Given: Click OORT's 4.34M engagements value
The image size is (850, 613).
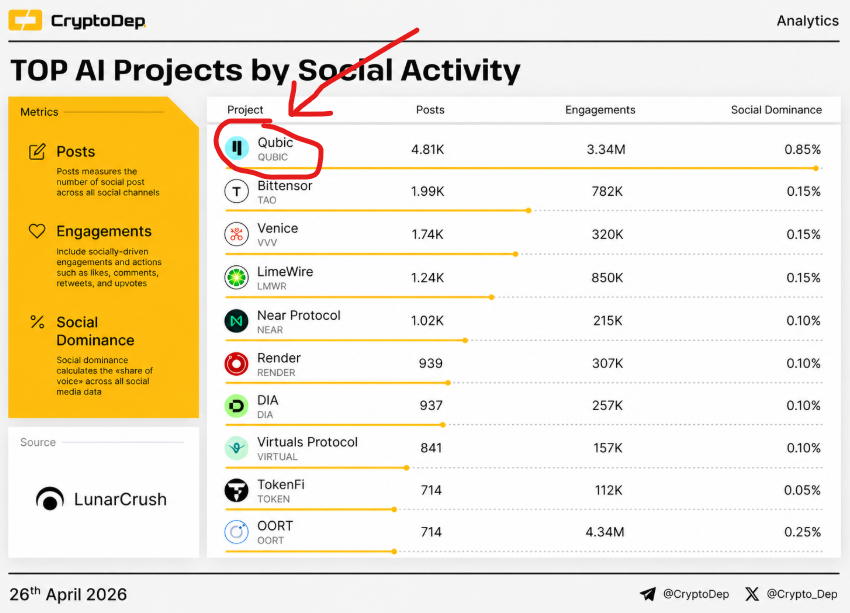Looking at the screenshot, I should (605, 532).
